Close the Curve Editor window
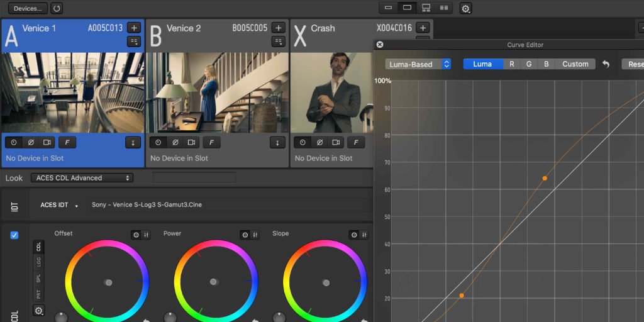 point(380,45)
